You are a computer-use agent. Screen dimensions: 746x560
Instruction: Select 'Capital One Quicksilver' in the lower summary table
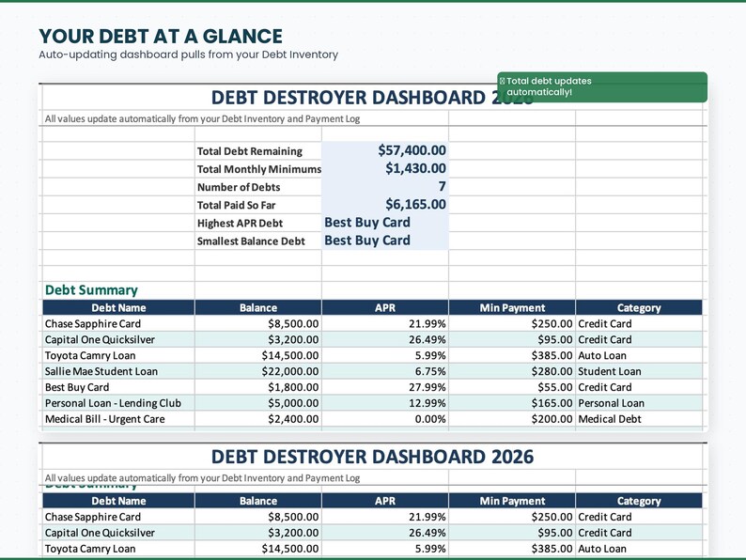pos(118,533)
